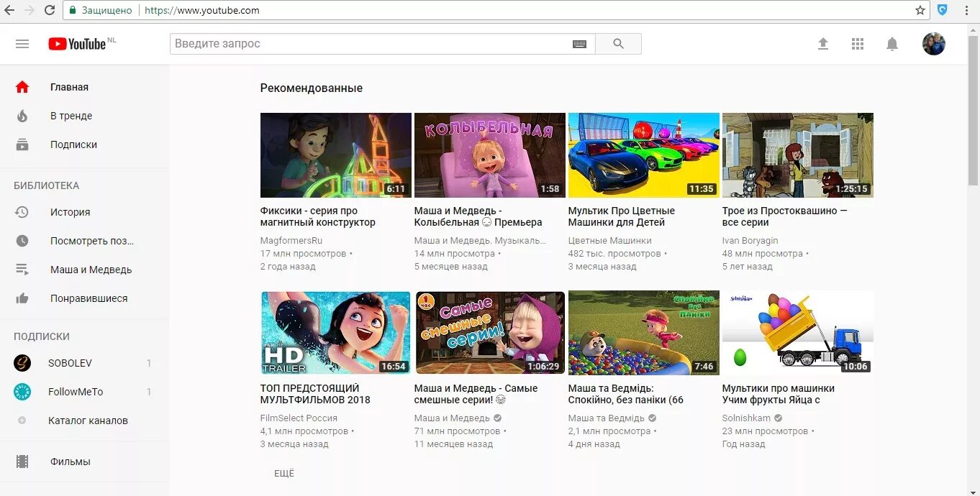Viewport: 980px width, 496px height.
Task: Click the upload video icon
Action: pos(823,44)
